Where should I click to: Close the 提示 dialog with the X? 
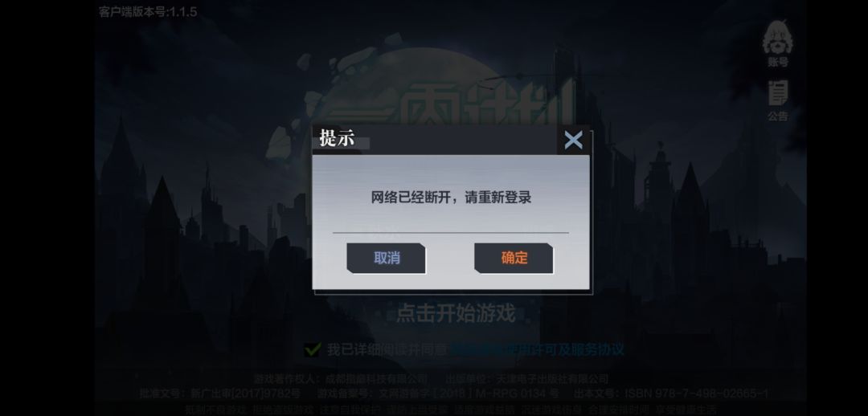[x=574, y=140]
